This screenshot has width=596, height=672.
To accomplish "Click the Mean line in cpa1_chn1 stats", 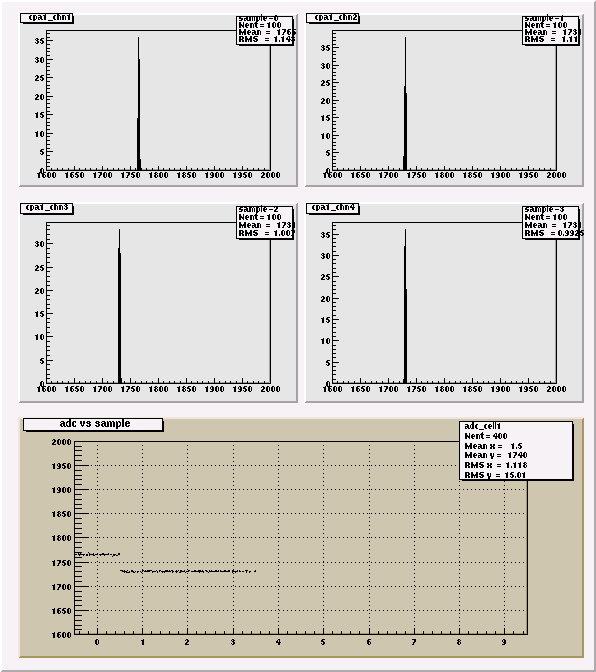I will pyautogui.click(x=266, y=32).
